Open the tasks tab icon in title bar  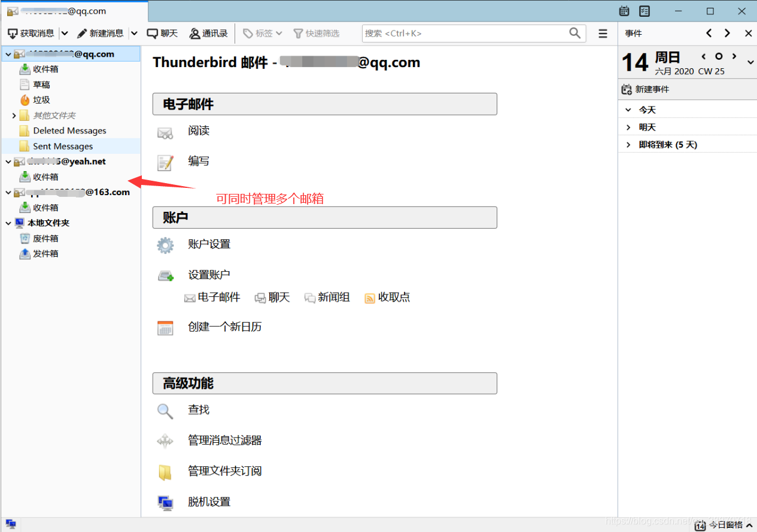coord(644,11)
